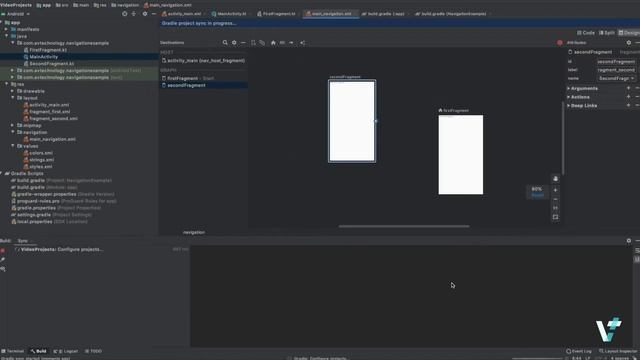This screenshot has width=640, height=360.
Task: Search destinations with the magnifier icon
Action: pyautogui.click(x=225, y=42)
